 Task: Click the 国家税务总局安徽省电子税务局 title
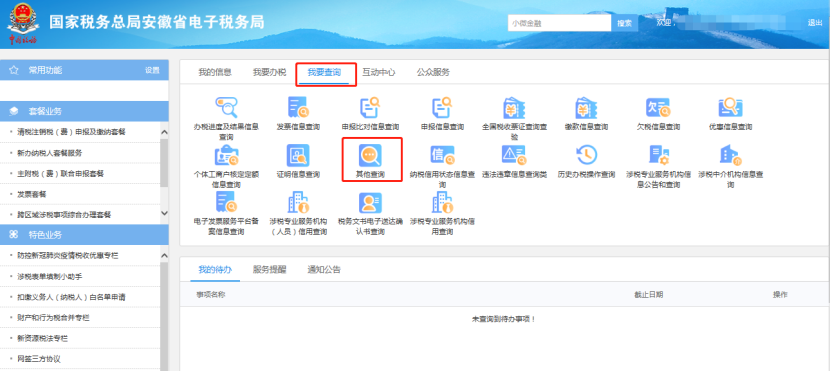click(x=157, y=23)
